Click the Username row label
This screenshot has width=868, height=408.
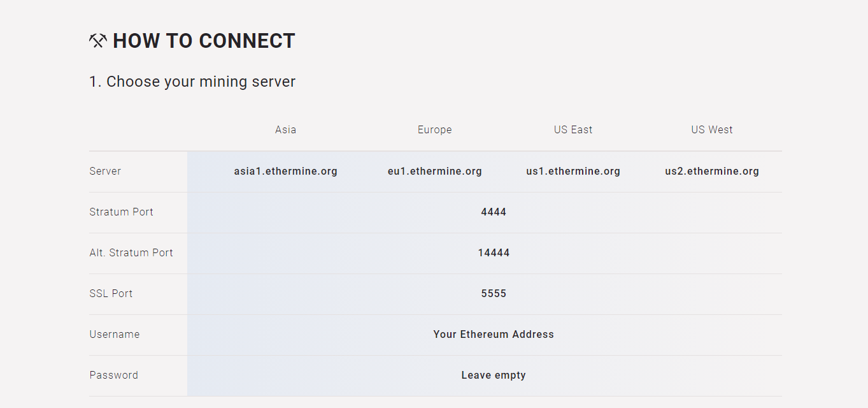tap(114, 334)
